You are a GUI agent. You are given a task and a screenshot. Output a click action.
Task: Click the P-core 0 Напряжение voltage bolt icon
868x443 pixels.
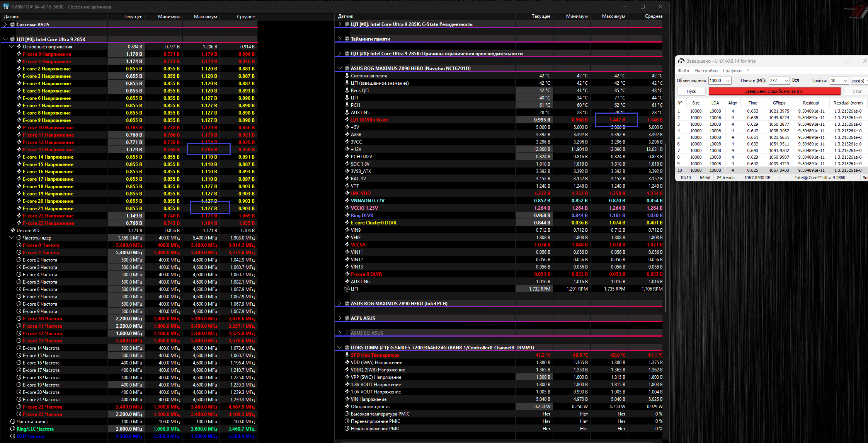click(19, 54)
